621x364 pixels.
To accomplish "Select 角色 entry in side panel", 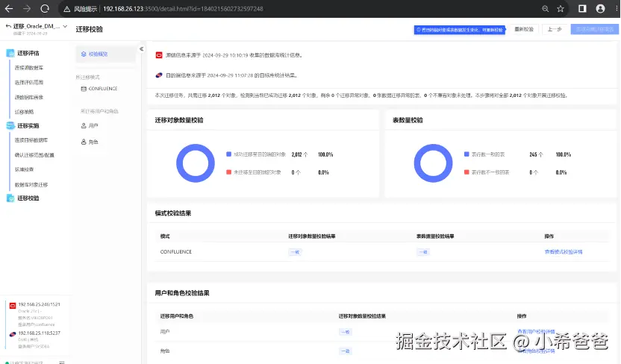I will click(93, 142).
